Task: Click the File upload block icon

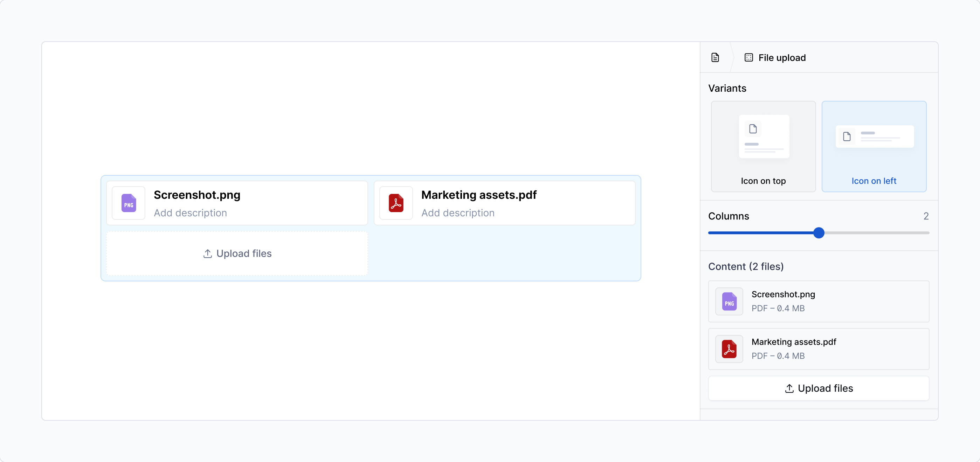Action: [748, 57]
